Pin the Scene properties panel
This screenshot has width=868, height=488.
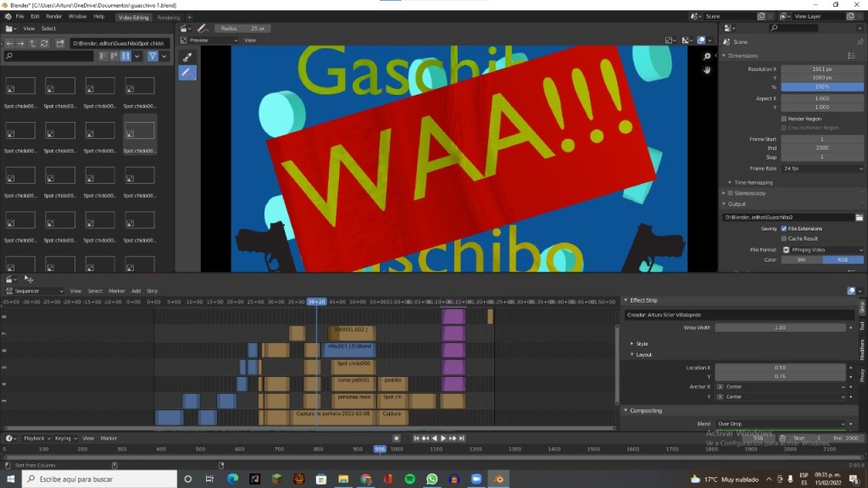[860, 42]
